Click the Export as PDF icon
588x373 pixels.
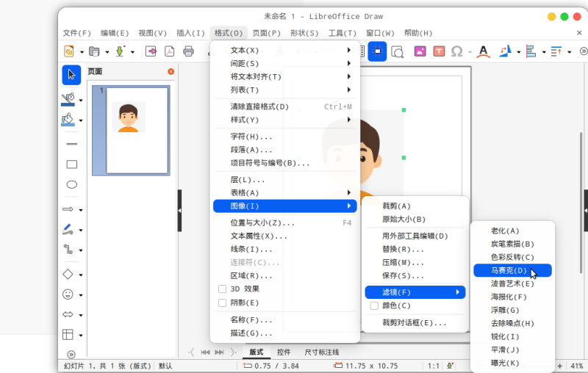click(169, 51)
